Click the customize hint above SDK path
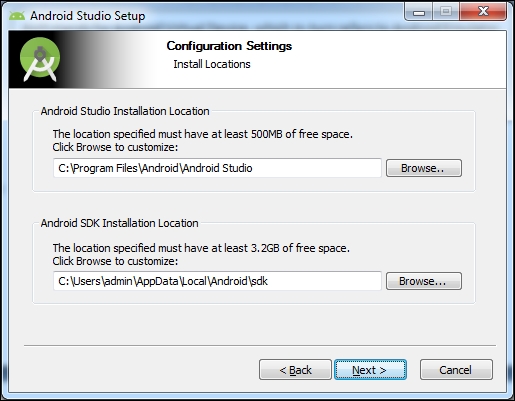Image resolution: width=515 pixels, height=401 pixels. coord(115,261)
